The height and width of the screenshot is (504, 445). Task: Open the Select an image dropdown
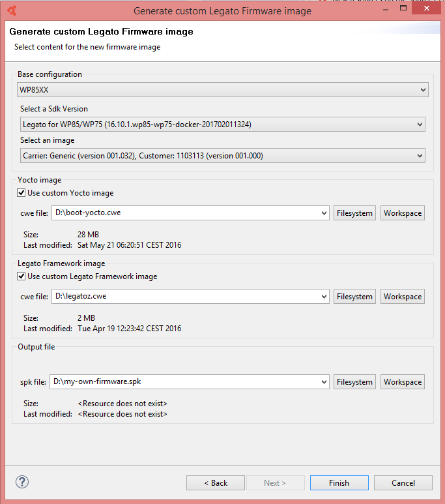pyautogui.click(x=420, y=156)
